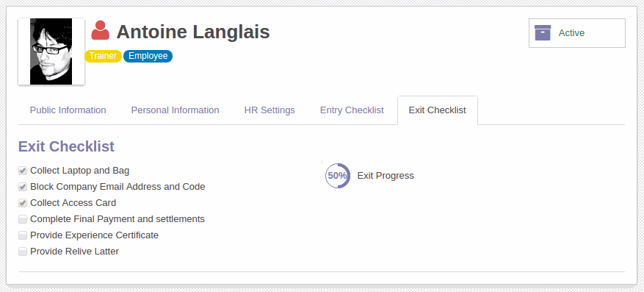Click the Antoine Langlais name heading
The height and width of the screenshot is (292, 644).
click(x=193, y=32)
